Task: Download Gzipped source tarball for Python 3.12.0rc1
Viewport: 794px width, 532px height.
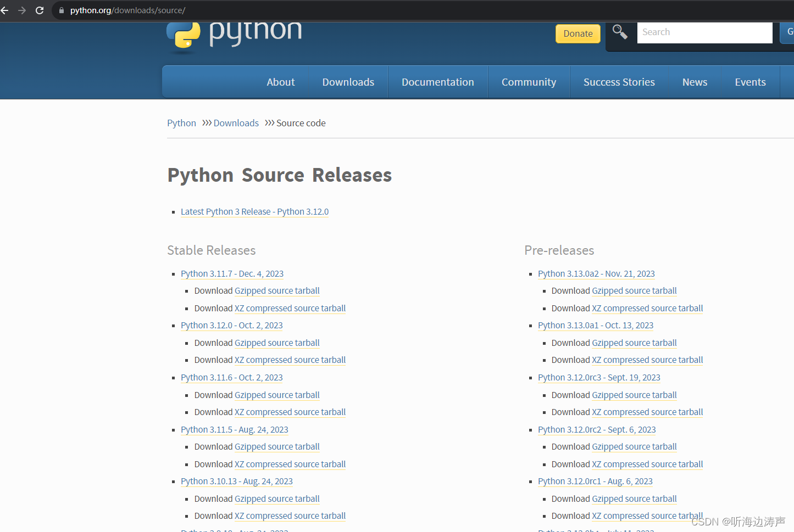Action: (634, 499)
